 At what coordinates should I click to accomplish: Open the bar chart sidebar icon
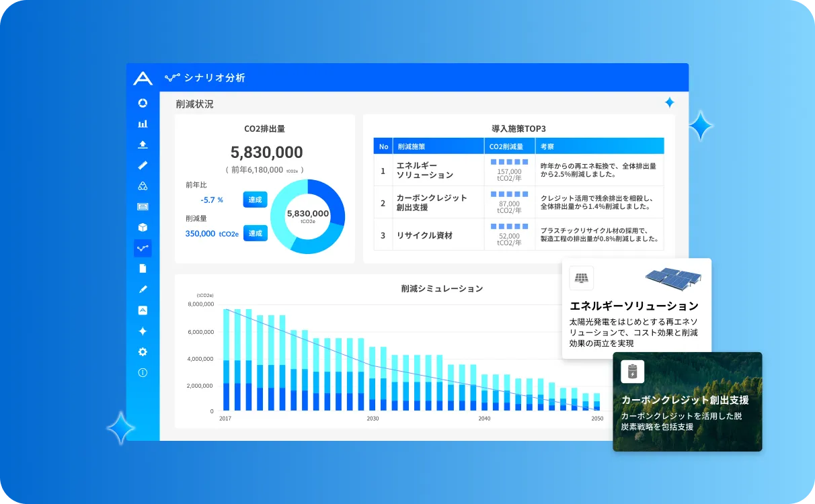143,124
